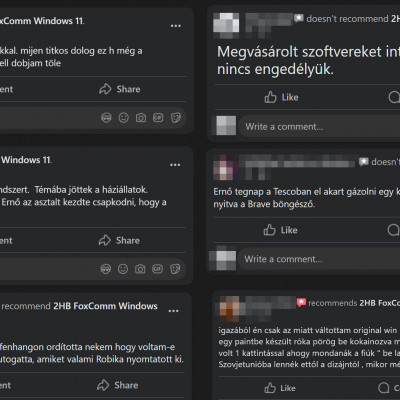Open '2HB FoxCo' page link on 'igazából' review
Viewport: 400px width, 400px height.
380,303
